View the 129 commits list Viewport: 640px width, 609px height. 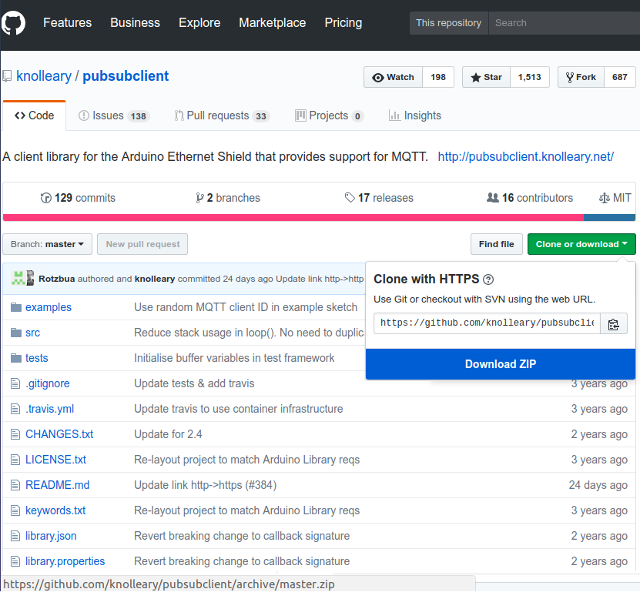point(78,198)
